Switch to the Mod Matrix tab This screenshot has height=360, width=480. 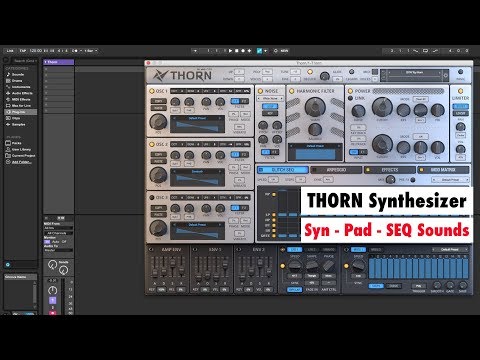pos(443,170)
